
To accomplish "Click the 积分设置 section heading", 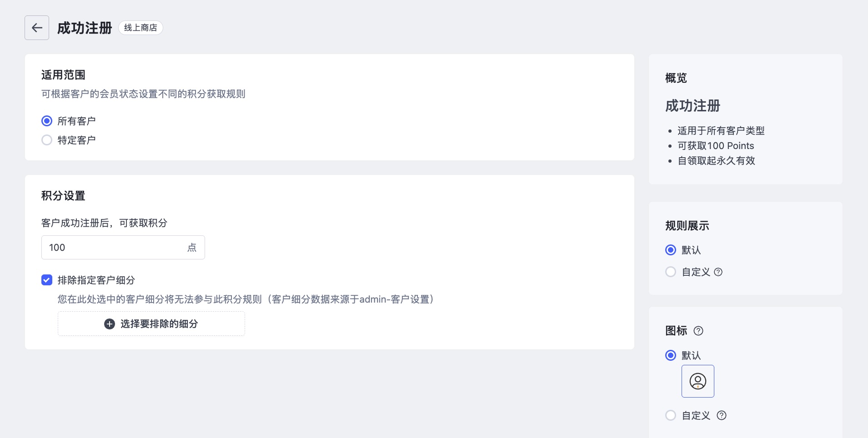I will click(x=63, y=196).
